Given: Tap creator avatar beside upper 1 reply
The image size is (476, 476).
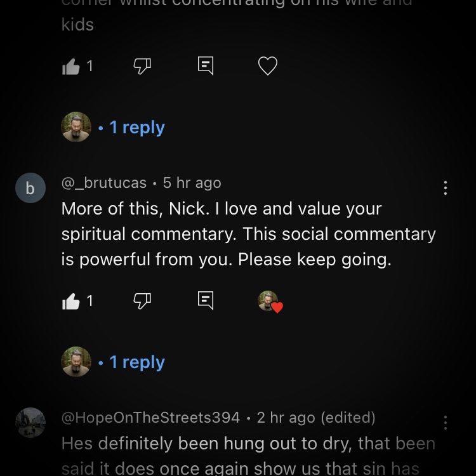Looking at the screenshot, I should coord(76,127).
